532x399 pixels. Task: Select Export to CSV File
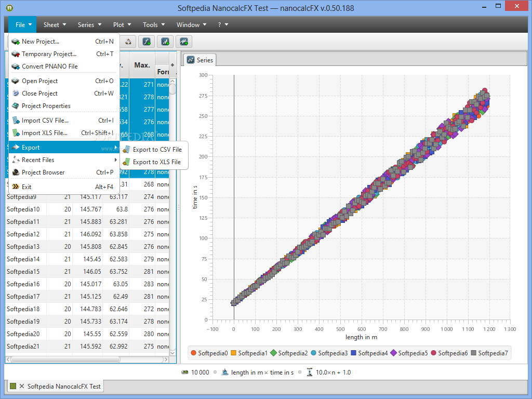tap(154, 150)
